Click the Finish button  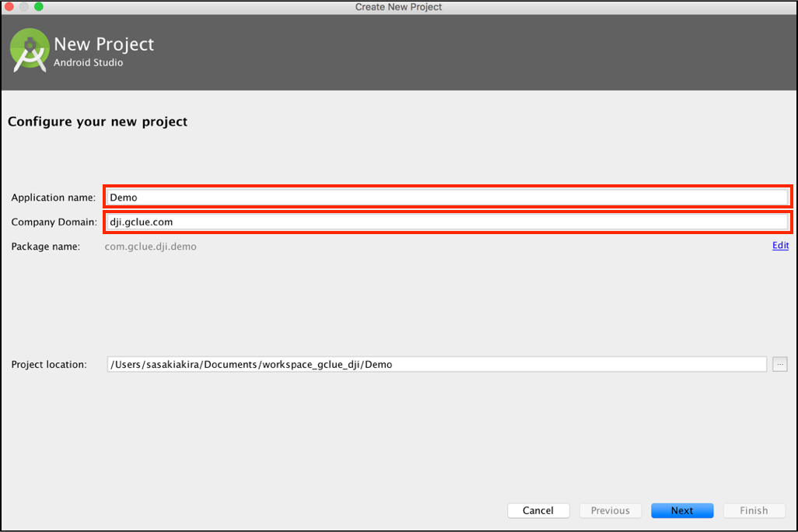tap(754, 510)
